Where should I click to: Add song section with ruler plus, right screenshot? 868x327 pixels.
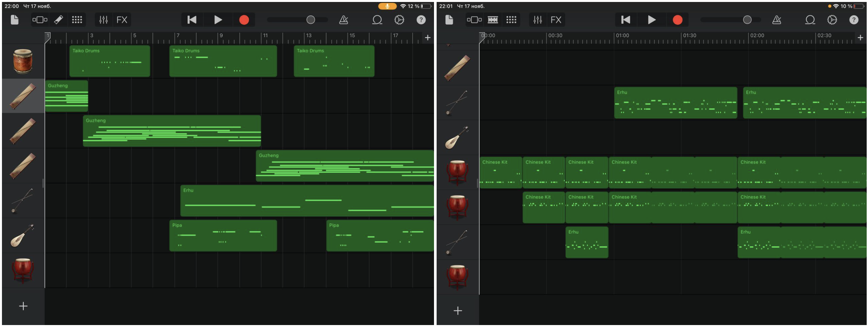(x=860, y=38)
